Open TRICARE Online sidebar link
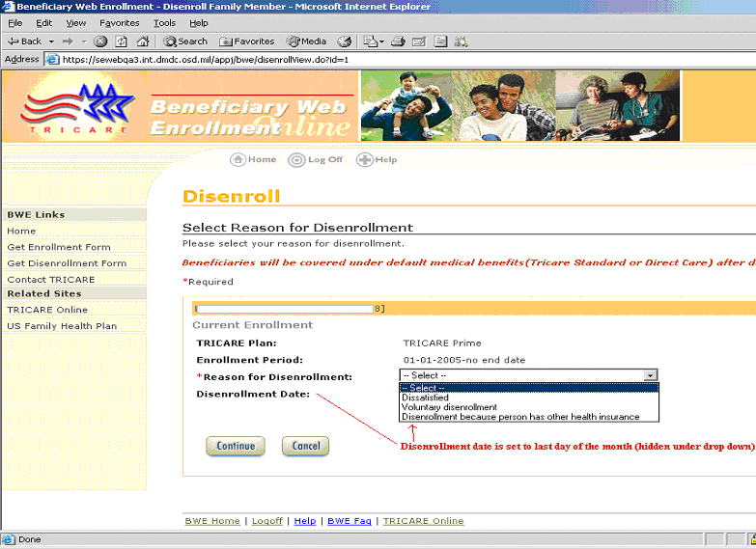The height and width of the screenshot is (549, 756). click(47, 310)
